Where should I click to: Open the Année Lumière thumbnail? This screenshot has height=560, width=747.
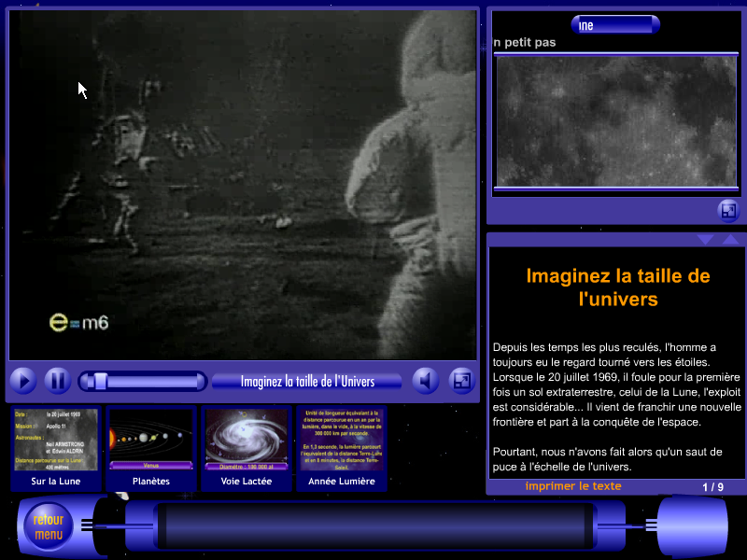click(x=342, y=448)
